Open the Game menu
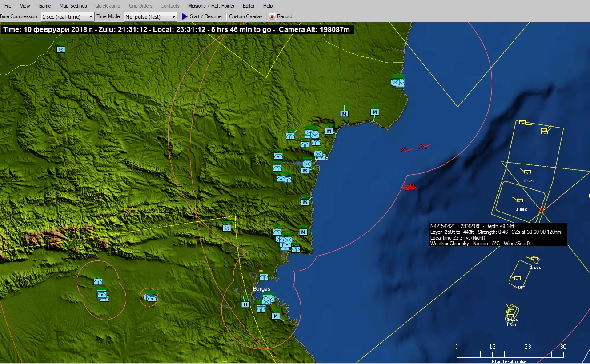The width and height of the screenshot is (590, 364). (x=44, y=6)
